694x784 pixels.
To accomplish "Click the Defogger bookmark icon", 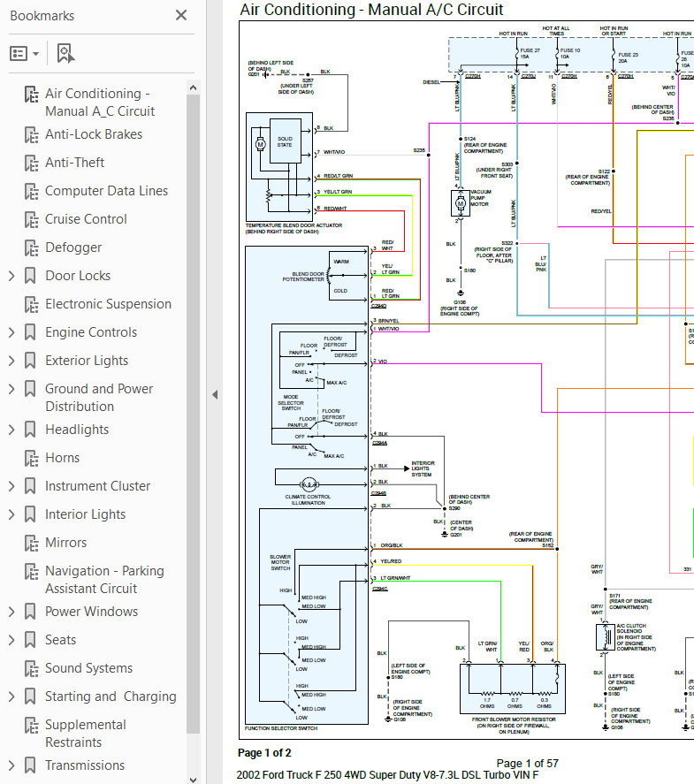I will [x=31, y=247].
